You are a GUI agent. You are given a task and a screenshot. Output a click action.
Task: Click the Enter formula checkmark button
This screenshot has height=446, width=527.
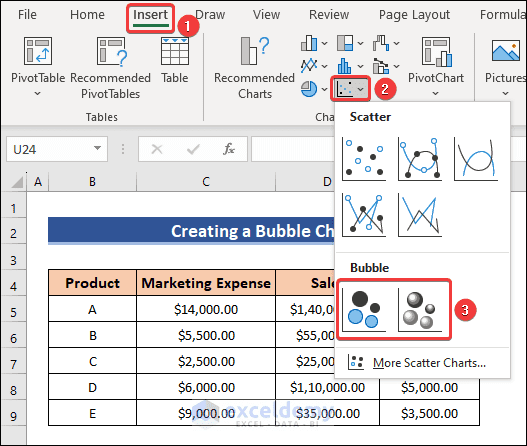tap(193, 149)
